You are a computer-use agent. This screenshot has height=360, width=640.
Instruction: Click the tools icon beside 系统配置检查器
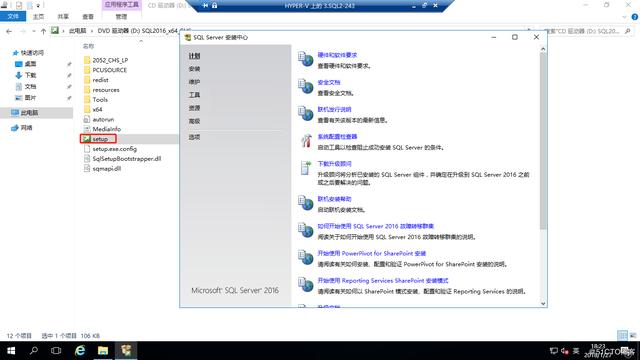click(x=305, y=140)
